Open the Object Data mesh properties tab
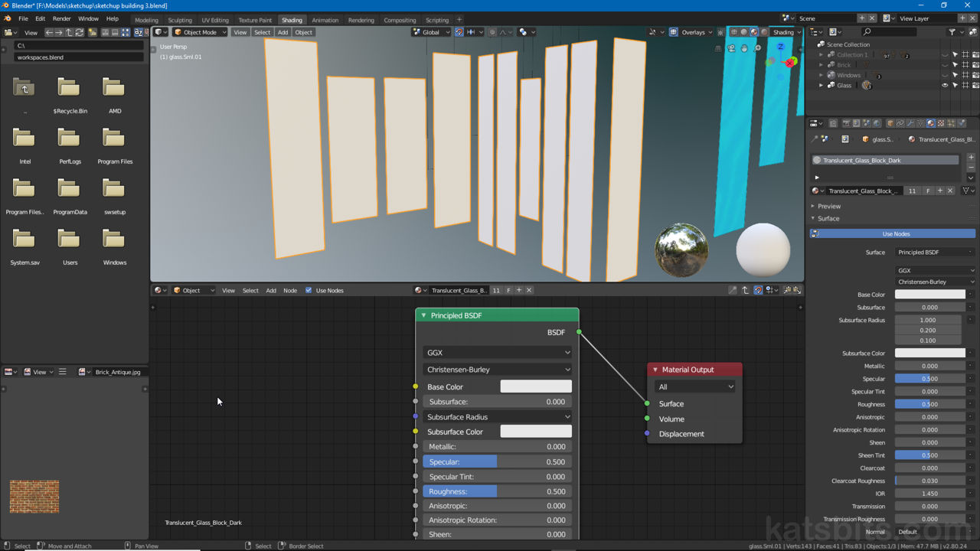Viewport: 980px width, 551px height. 920,123
